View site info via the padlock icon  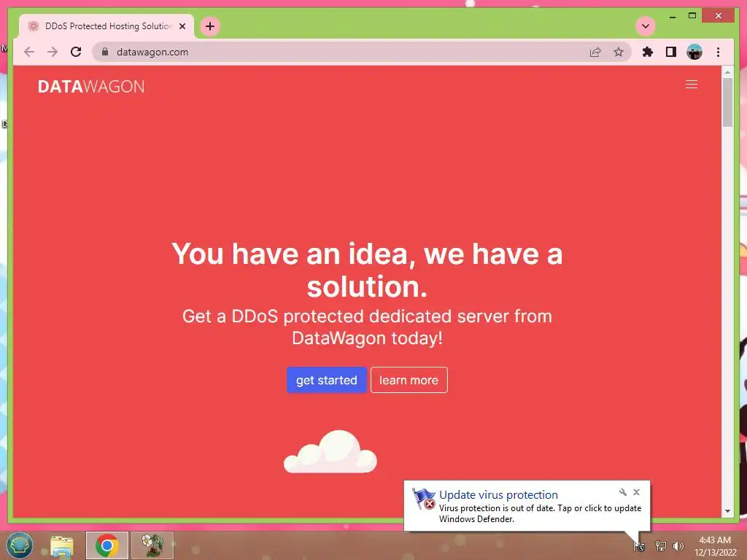point(105,52)
